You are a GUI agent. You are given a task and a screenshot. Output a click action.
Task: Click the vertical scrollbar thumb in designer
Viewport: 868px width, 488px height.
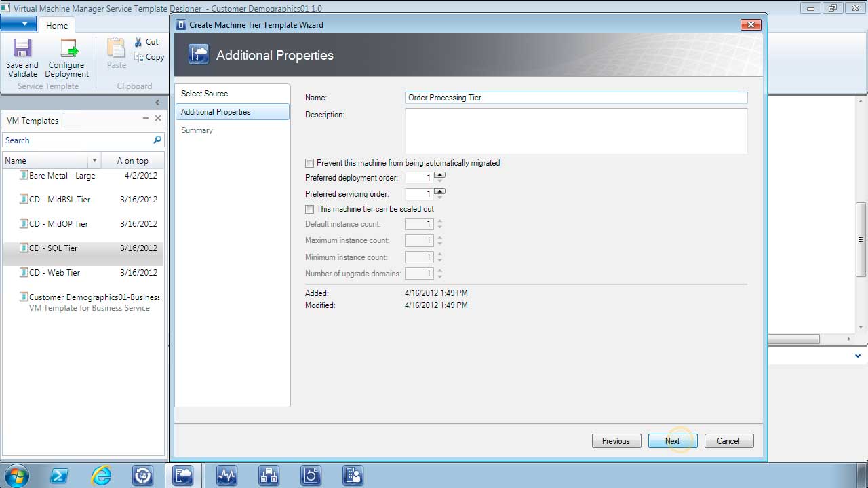(x=861, y=239)
